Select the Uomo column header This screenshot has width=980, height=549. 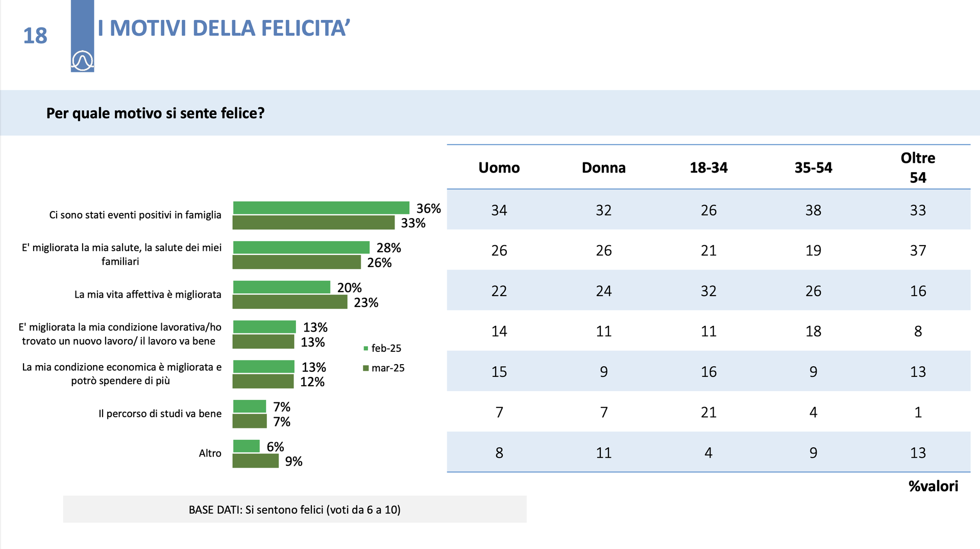tap(499, 168)
